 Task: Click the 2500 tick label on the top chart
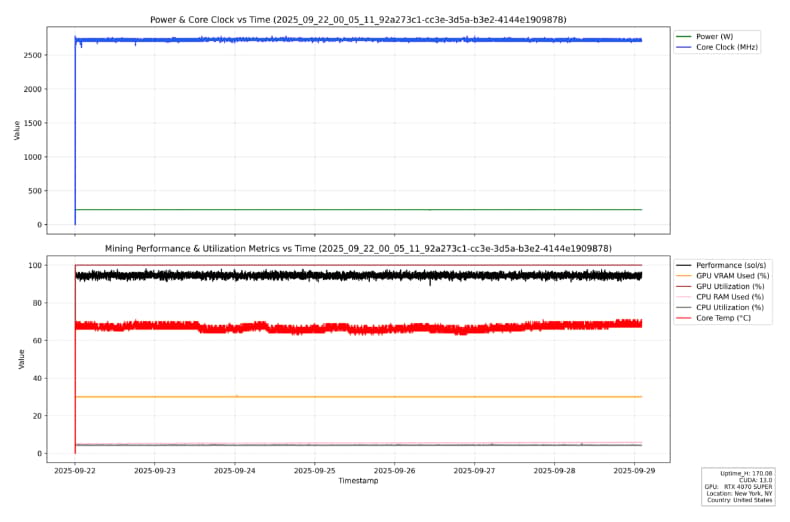(x=33, y=55)
